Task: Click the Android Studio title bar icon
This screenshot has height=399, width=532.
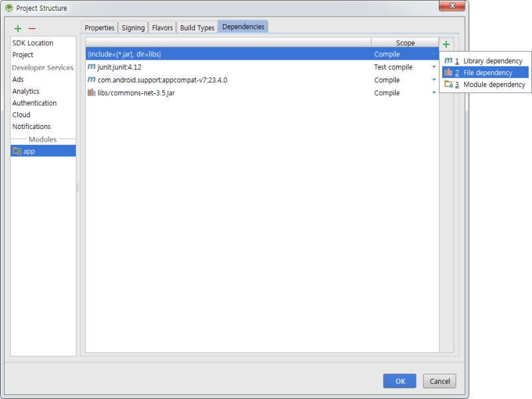Action: (x=9, y=8)
